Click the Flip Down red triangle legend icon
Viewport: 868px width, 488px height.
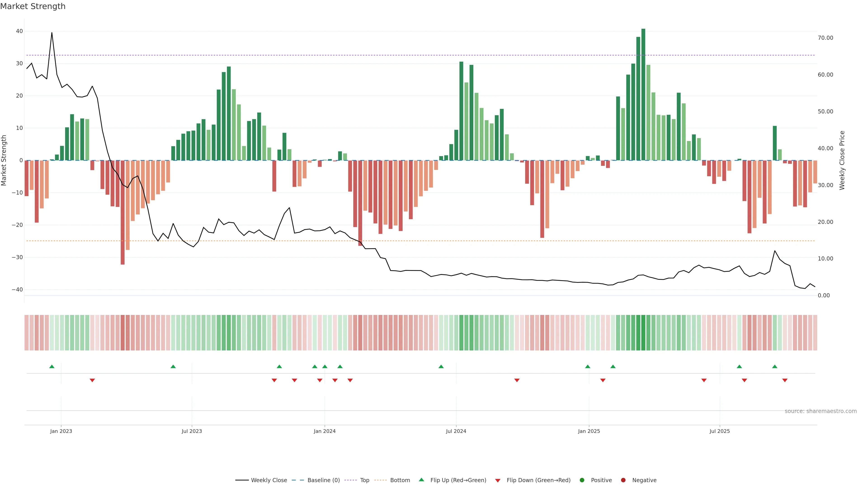[x=498, y=480]
